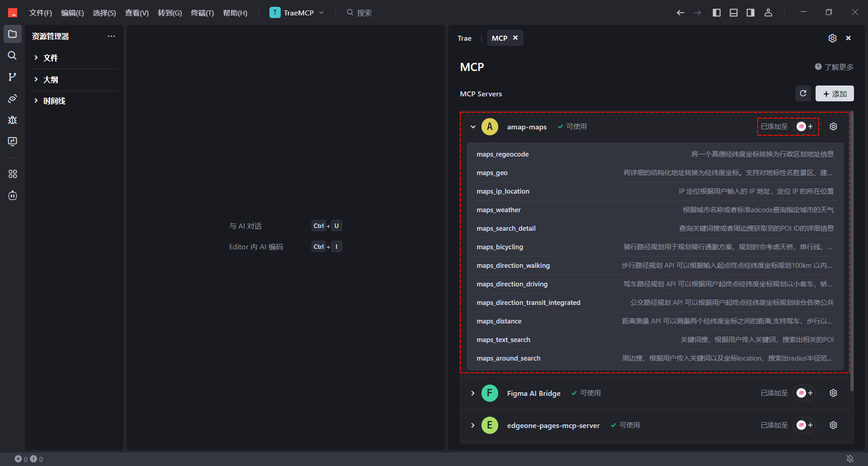
Task: Open Figma AI Bridge settings gear
Action: [833, 393]
